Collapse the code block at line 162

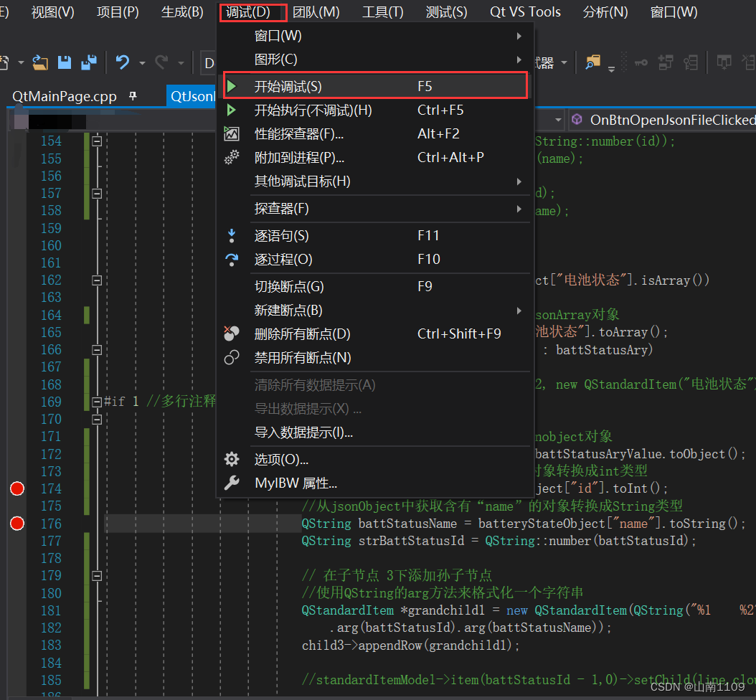click(97, 280)
